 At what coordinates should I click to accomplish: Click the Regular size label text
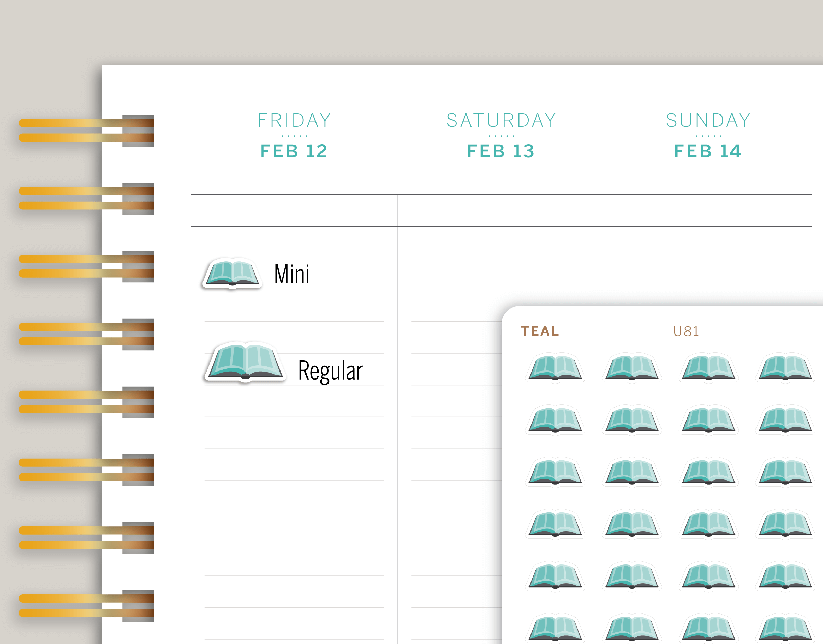[331, 371]
